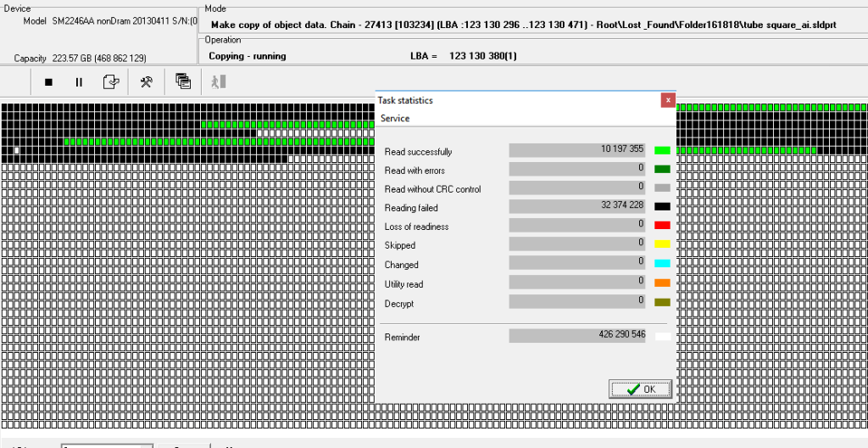Open the task settings document icon
The width and height of the screenshot is (868, 448).
tap(110, 82)
